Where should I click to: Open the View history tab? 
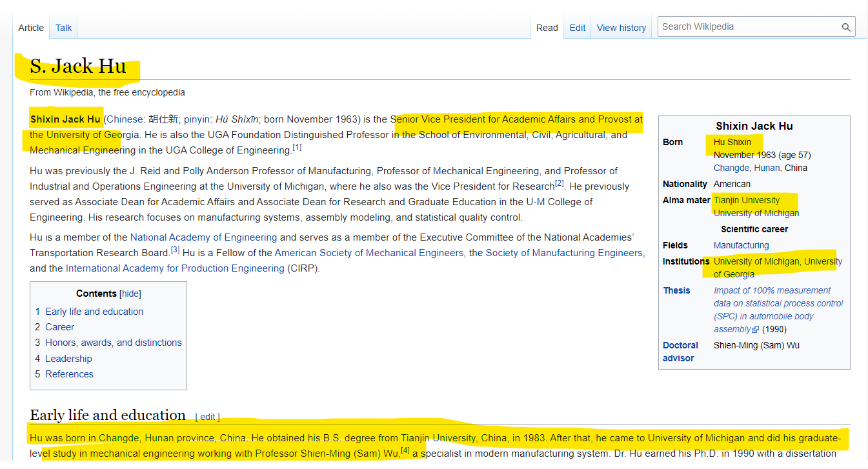point(621,28)
